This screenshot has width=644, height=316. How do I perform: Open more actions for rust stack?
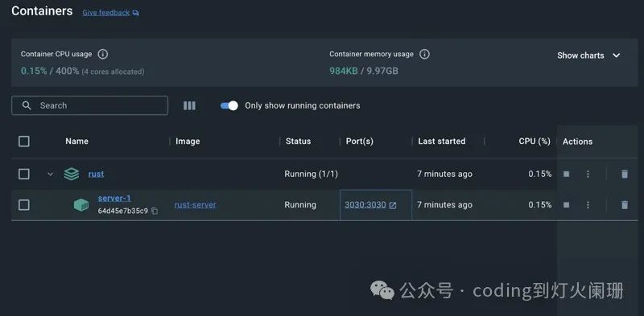tap(588, 174)
